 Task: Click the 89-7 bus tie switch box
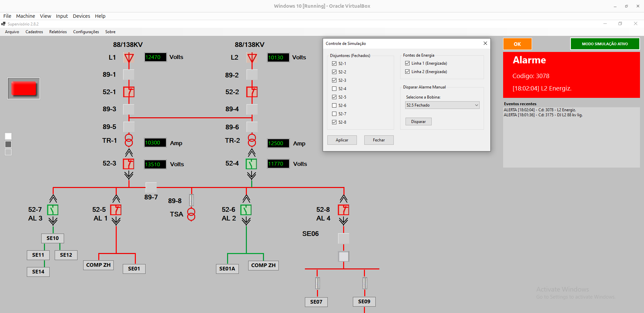(151, 188)
